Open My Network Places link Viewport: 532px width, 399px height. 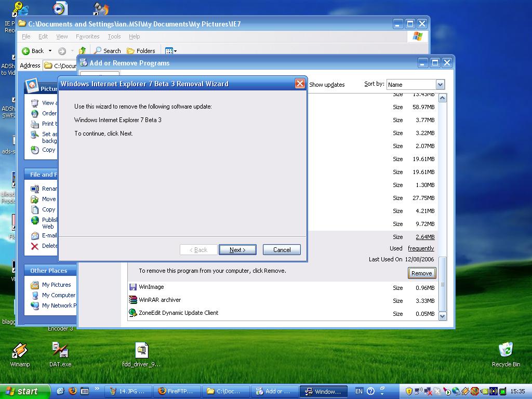tap(54, 305)
